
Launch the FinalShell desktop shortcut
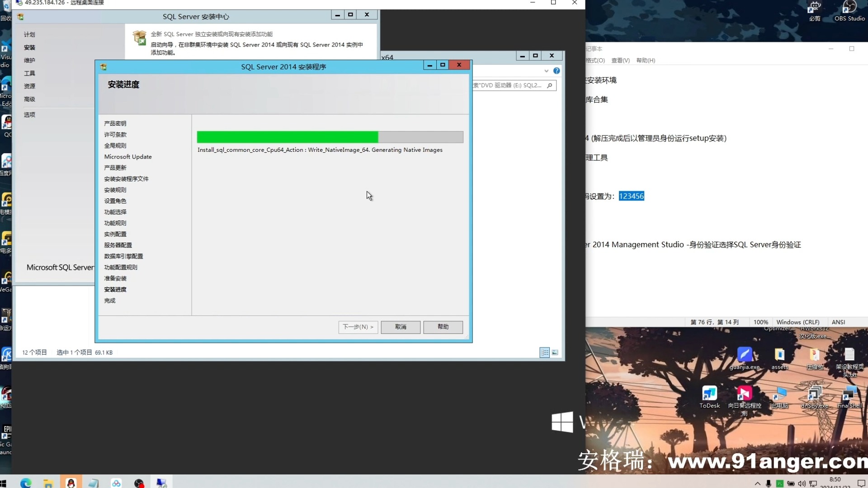(x=849, y=397)
